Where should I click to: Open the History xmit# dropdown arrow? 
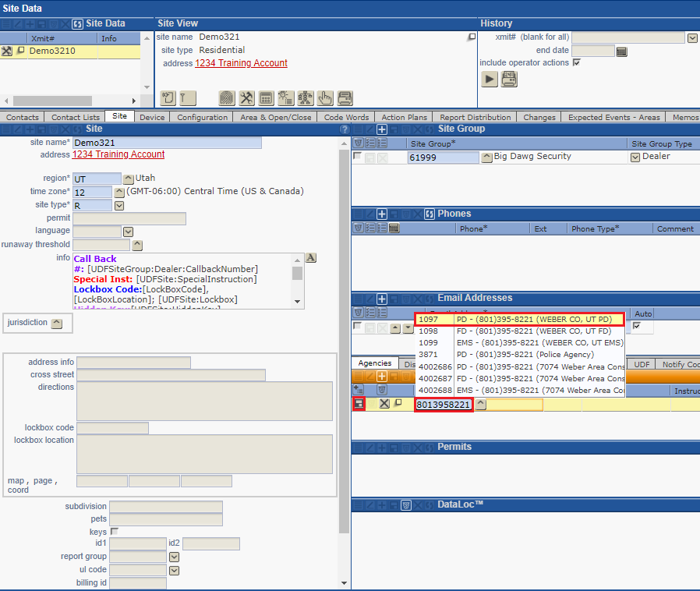pyautogui.click(x=691, y=37)
